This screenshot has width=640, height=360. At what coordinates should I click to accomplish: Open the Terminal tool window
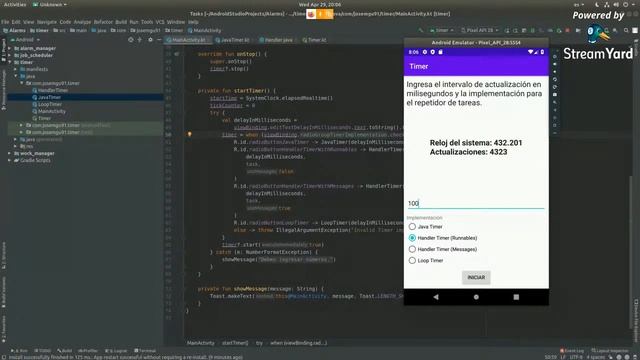[x=145, y=351]
